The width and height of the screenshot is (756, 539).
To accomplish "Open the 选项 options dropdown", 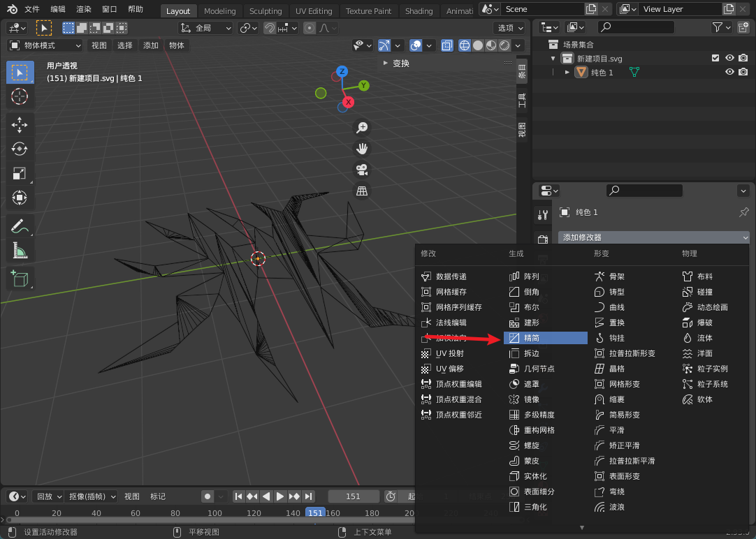I will coord(509,28).
